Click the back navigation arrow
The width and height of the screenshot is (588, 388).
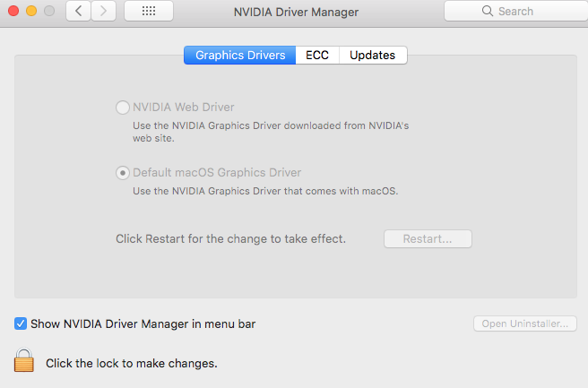tap(78, 12)
